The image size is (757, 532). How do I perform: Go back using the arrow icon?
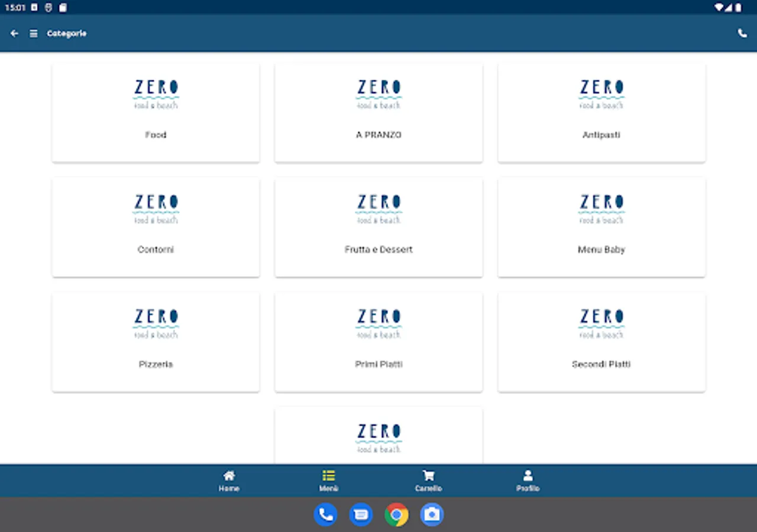point(15,34)
